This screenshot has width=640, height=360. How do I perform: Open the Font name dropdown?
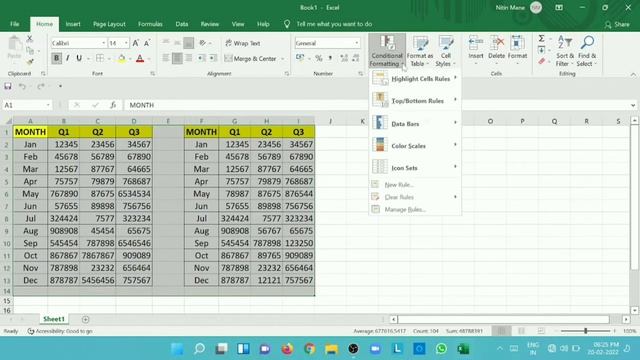pyautogui.click(x=103, y=43)
